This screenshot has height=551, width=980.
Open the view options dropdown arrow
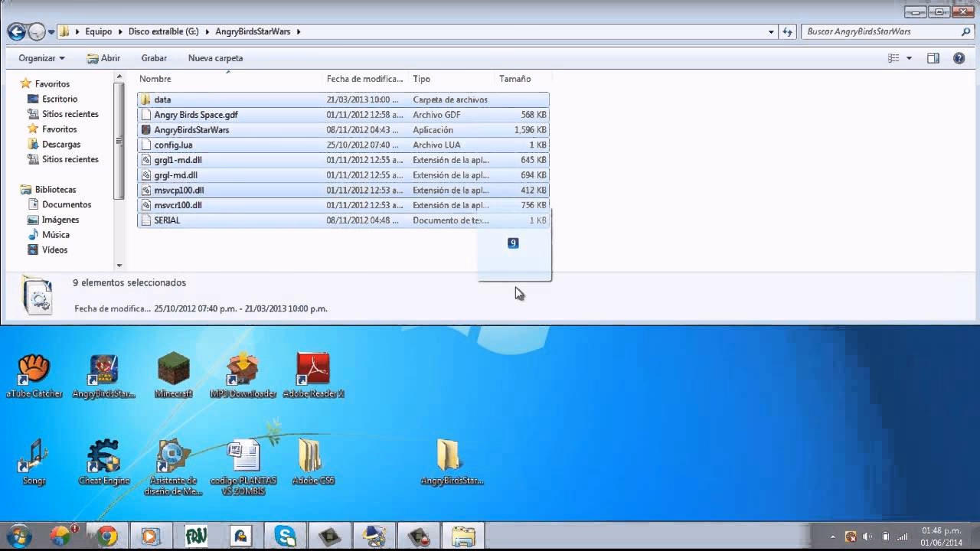pos(909,58)
